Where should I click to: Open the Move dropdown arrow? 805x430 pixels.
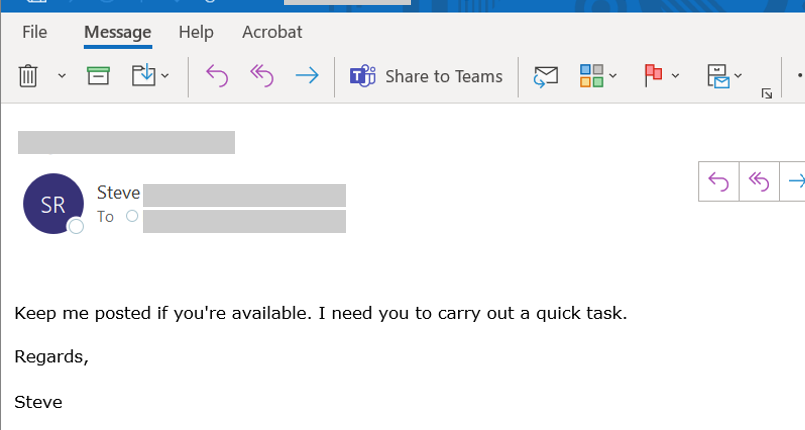pyautogui.click(x=166, y=76)
